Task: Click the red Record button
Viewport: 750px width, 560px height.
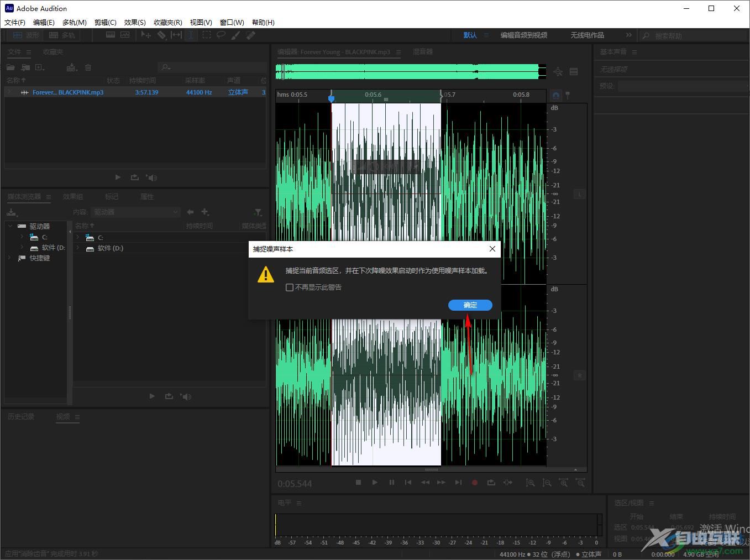Action: 474,483
